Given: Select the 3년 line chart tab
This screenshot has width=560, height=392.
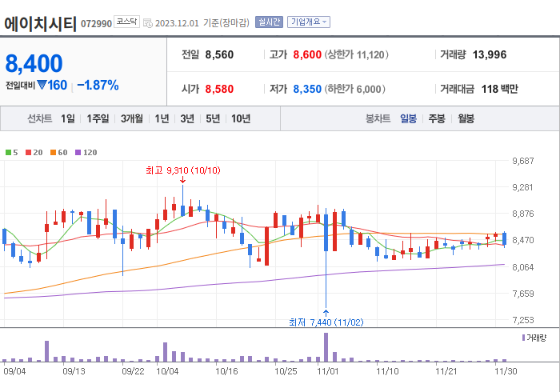Looking at the screenshot, I should pos(187,118).
